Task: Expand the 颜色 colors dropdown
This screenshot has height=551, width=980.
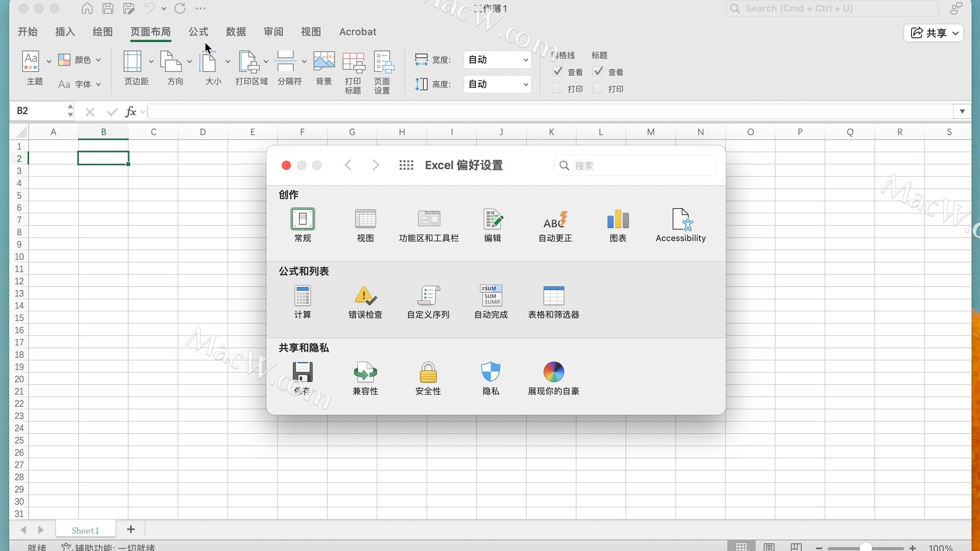Action: tap(98, 60)
